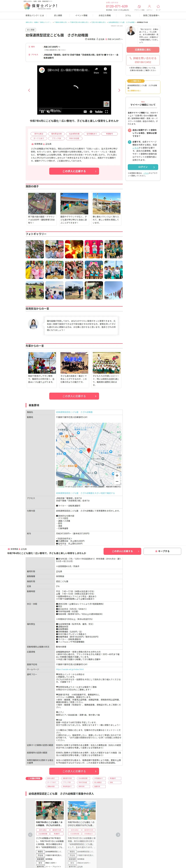Click the 施設名 facility name link in table
This screenshot has width=186, height=868.
point(74,412)
